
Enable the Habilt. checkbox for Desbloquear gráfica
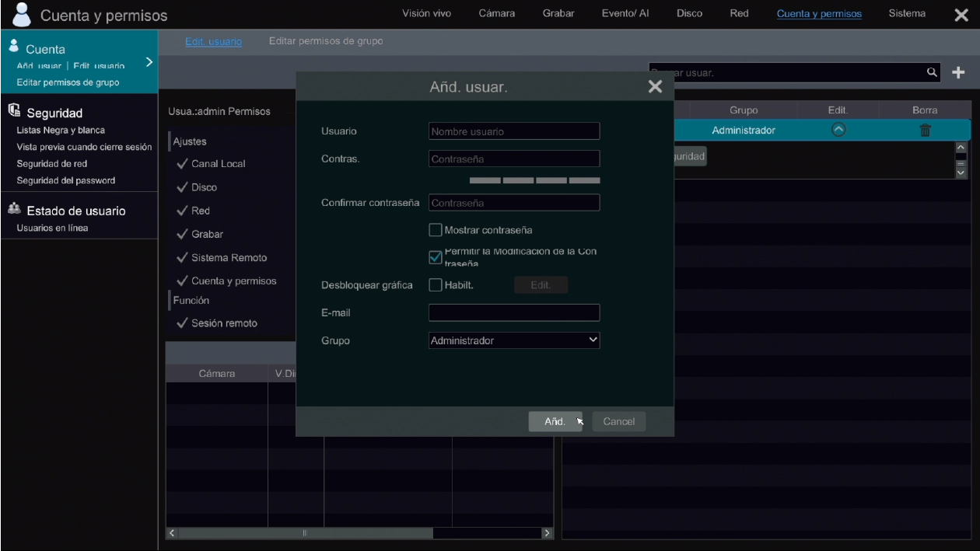(436, 284)
